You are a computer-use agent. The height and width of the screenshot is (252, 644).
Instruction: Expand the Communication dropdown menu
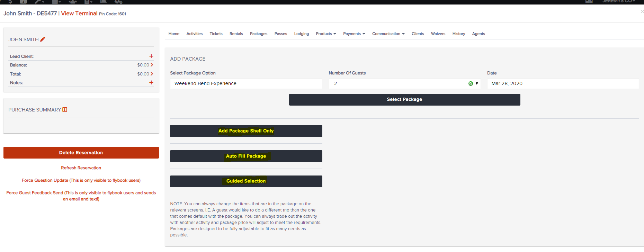coord(388,34)
